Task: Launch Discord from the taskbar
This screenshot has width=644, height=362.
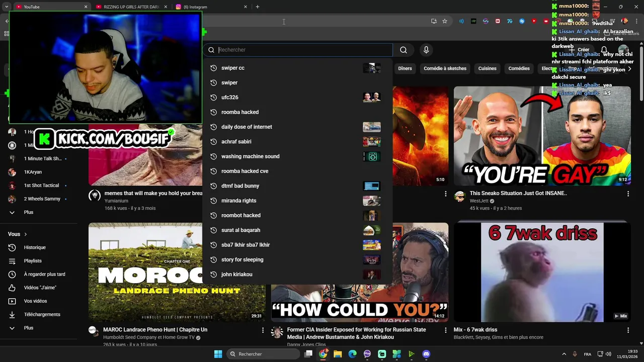Action: pos(426,354)
